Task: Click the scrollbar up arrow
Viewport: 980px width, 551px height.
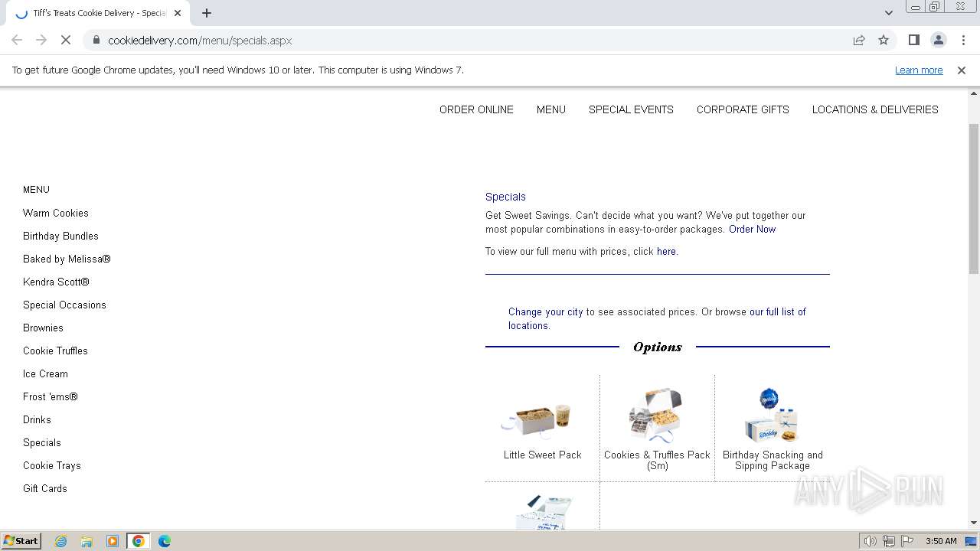Action: pyautogui.click(x=974, y=94)
